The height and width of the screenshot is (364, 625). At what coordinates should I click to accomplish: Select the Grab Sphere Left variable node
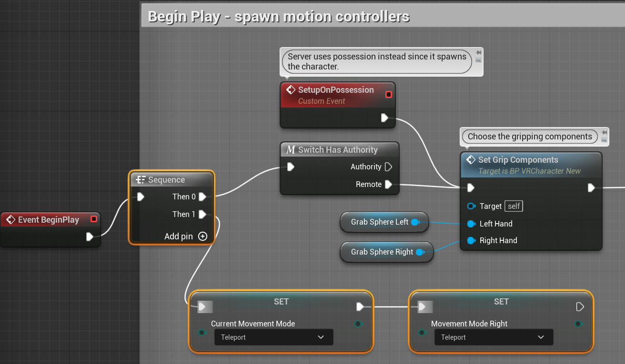tap(384, 222)
